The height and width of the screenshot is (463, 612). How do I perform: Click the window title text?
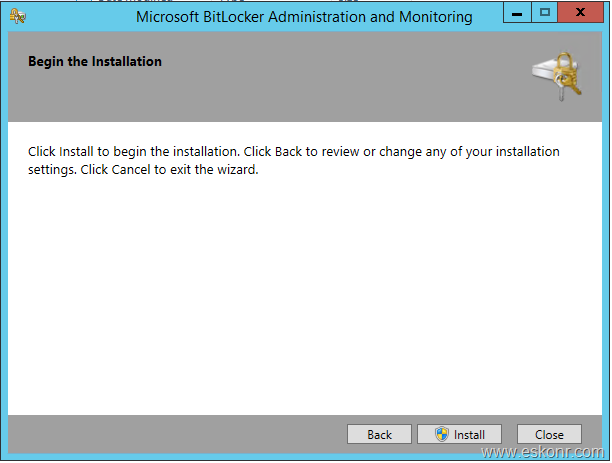(303, 17)
